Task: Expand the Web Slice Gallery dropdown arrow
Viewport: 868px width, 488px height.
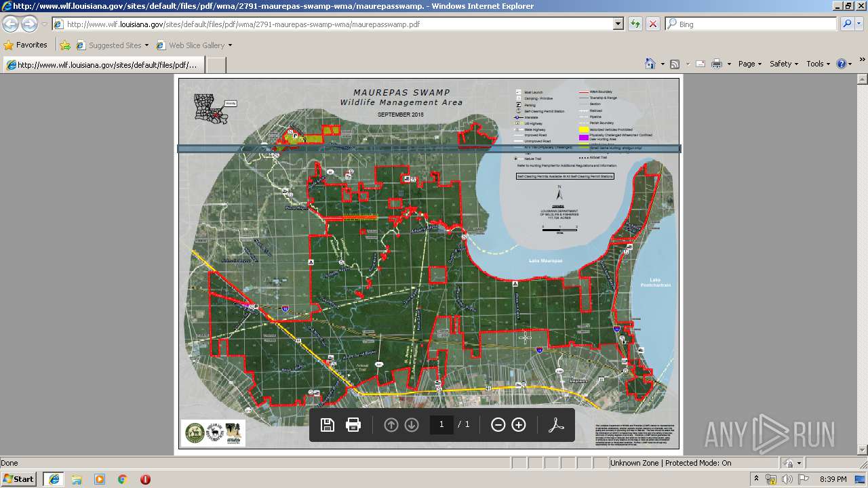Action: tap(230, 45)
